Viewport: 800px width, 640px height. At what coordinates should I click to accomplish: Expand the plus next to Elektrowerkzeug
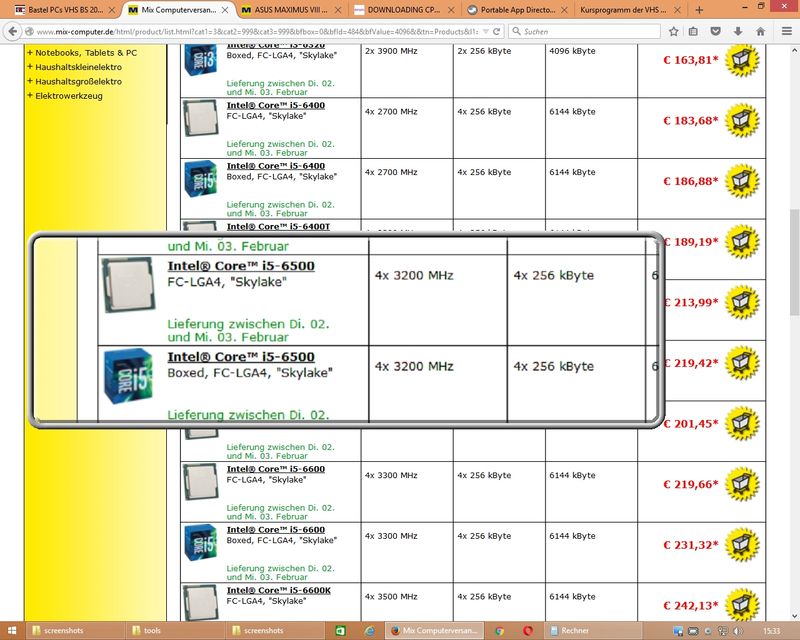tap(30, 95)
